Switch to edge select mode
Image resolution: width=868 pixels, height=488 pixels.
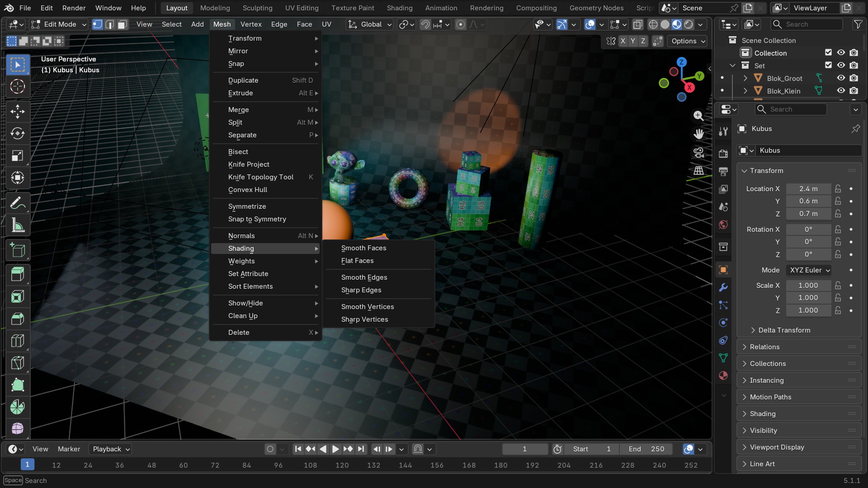pyautogui.click(x=110, y=24)
